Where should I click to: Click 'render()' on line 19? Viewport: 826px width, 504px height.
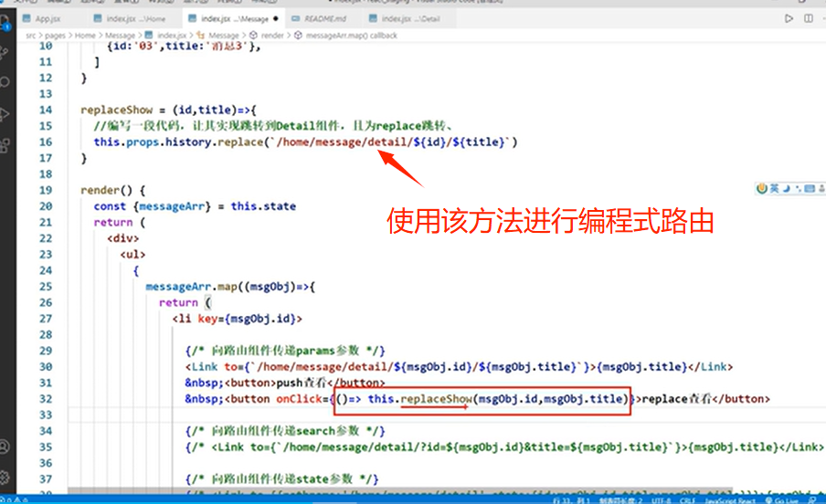[x=106, y=190]
